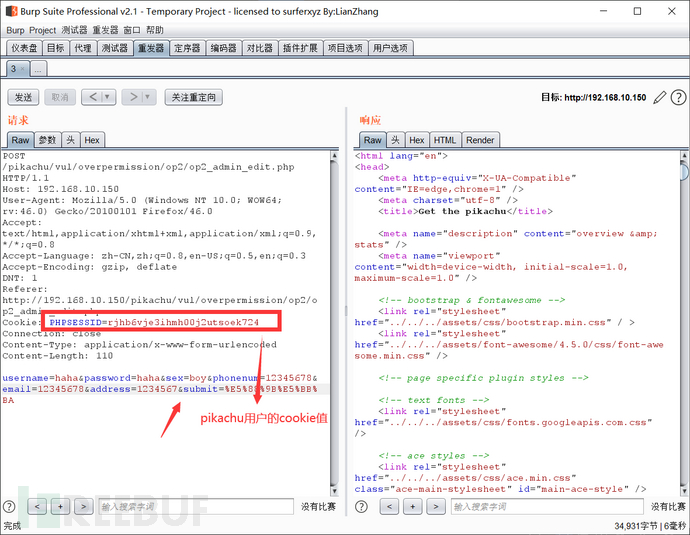Viewport: 690px width, 535px height.
Task: Switch to the 仪表盘 tab
Action: [24, 48]
